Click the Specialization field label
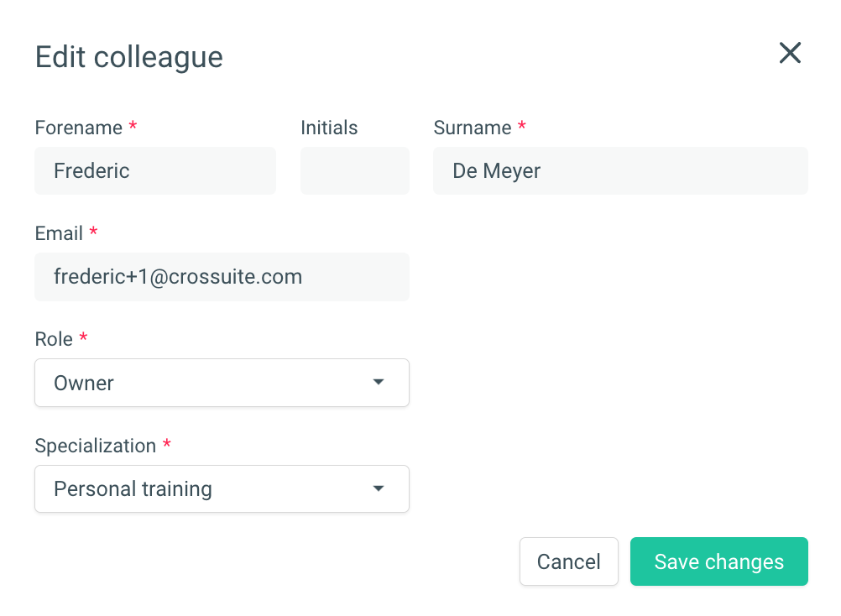The width and height of the screenshot is (841, 616). 96,446
